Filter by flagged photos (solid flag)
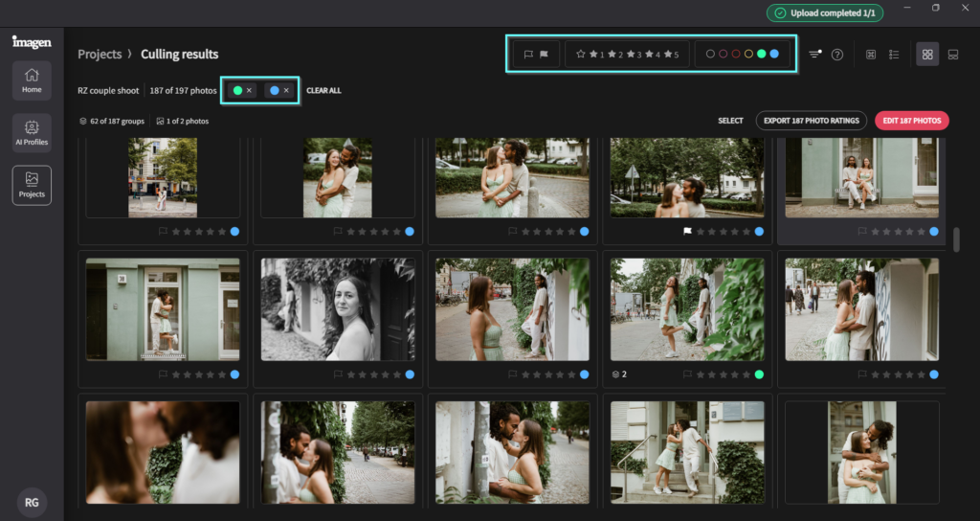980x521 pixels. tap(544, 55)
